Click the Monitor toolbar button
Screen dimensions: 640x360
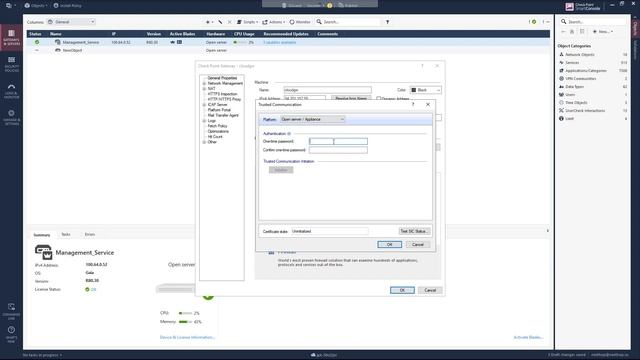[x=300, y=22]
